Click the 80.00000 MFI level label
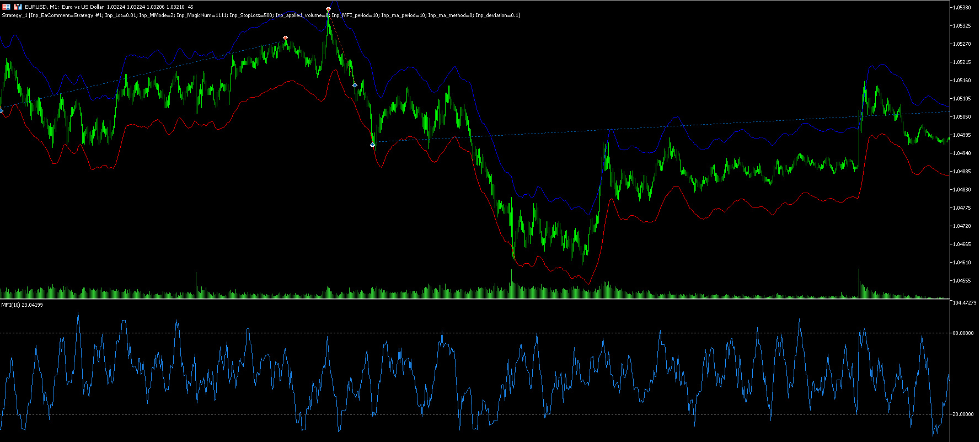 tap(963, 333)
